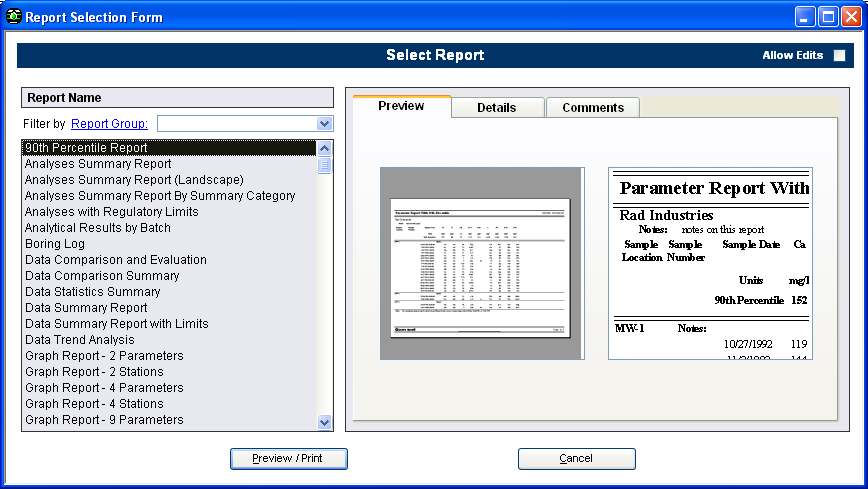Screen dimensions: 868x489
Task: Click the Cancel button
Action: [576, 459]
